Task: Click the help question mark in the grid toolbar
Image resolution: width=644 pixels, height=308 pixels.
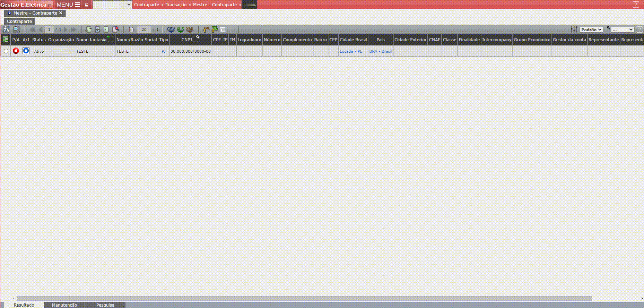Action: [x=639, y=29]
